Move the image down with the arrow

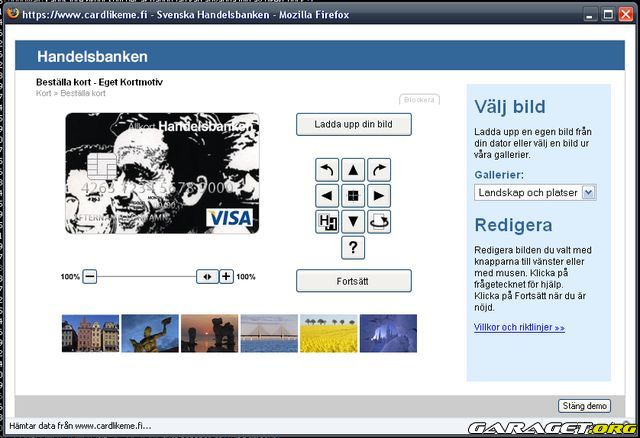point(353,222)
